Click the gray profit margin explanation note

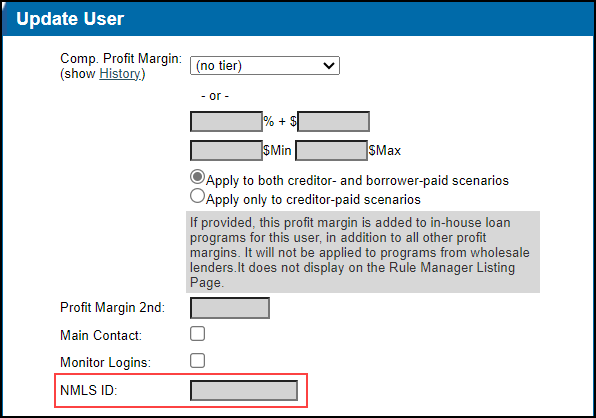click(x=363, y=252)
